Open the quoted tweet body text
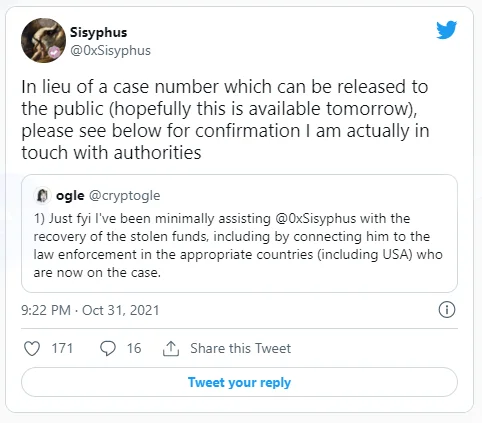The height and width of the screenshot is (423, 482). coord(238,246)
